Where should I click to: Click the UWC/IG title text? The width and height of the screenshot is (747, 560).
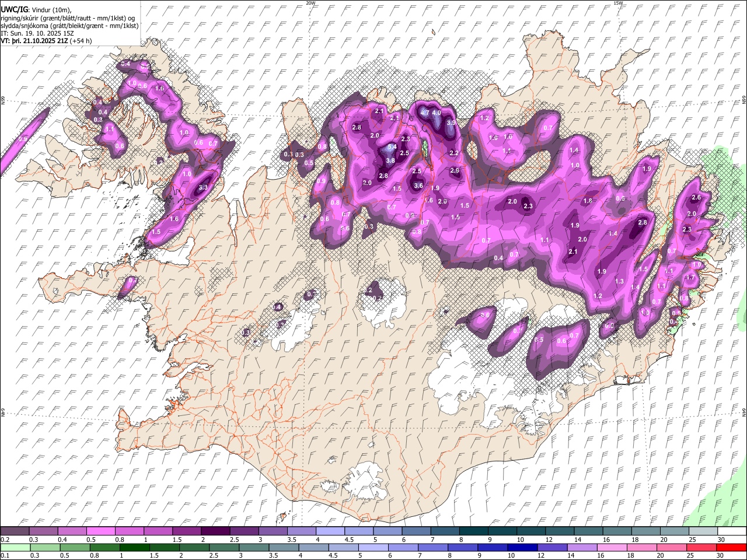pyautogui.click(x=14, y=10)
